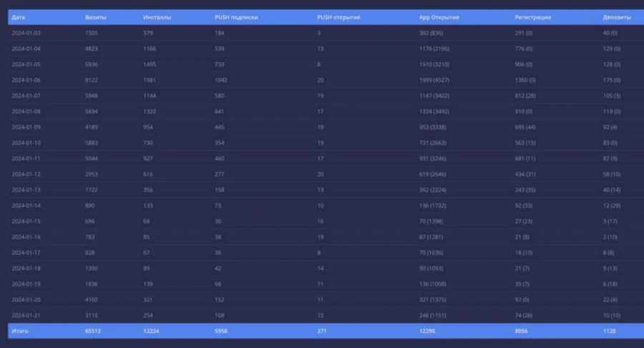Click the 2024-01-13 date cell

(x=26, y=190)
